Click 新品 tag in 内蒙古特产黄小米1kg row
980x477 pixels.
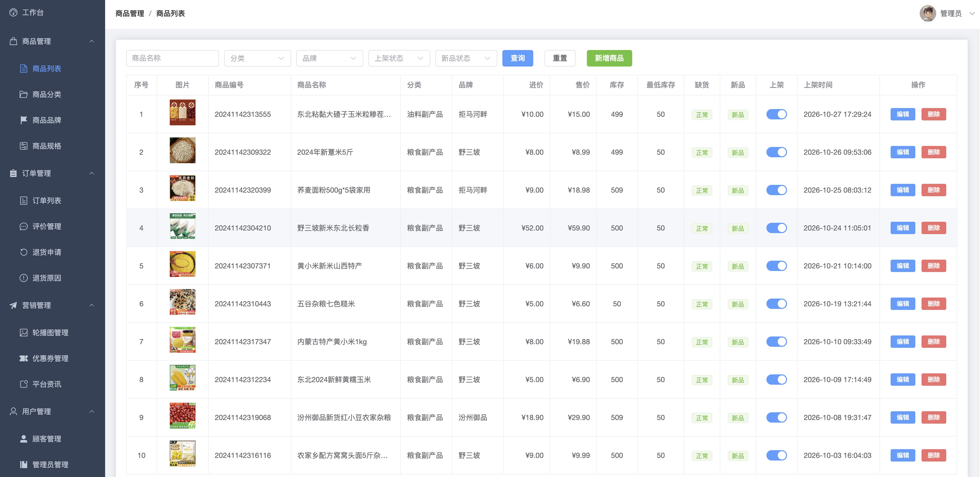tap(738, 342)
